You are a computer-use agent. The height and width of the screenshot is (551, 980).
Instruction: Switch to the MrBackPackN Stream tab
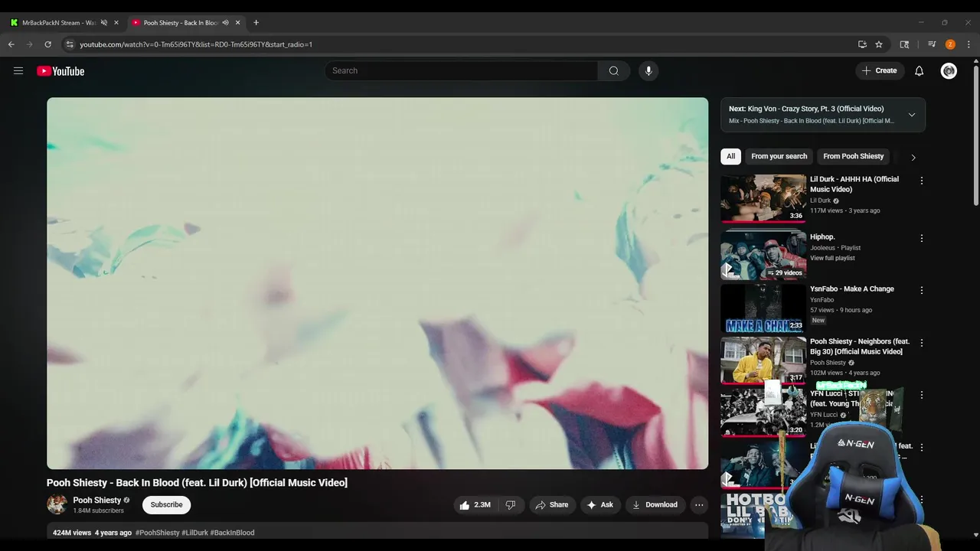pyautogui.click(x=58, y=22)
